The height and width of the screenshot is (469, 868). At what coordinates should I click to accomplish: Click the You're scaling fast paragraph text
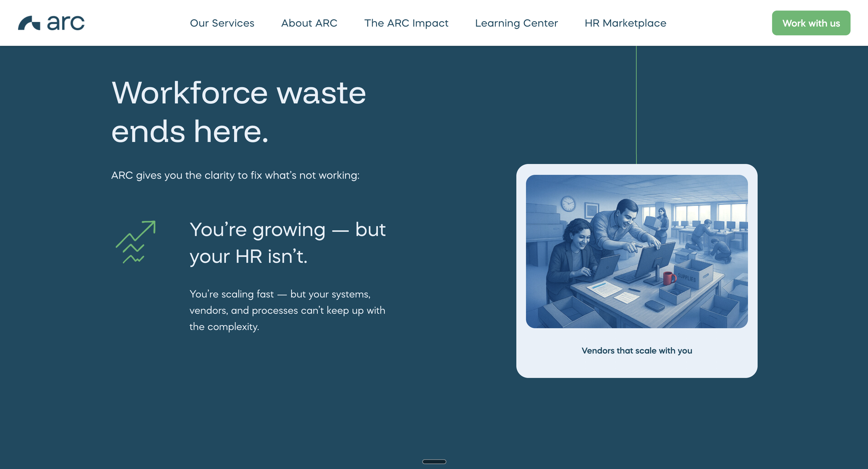click(287, 310)
